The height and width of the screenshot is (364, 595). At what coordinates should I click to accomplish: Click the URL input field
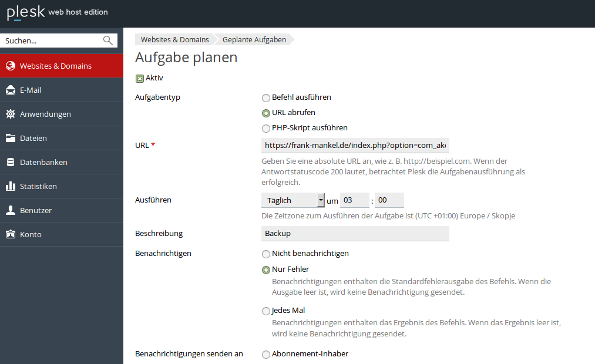[355, 145]
